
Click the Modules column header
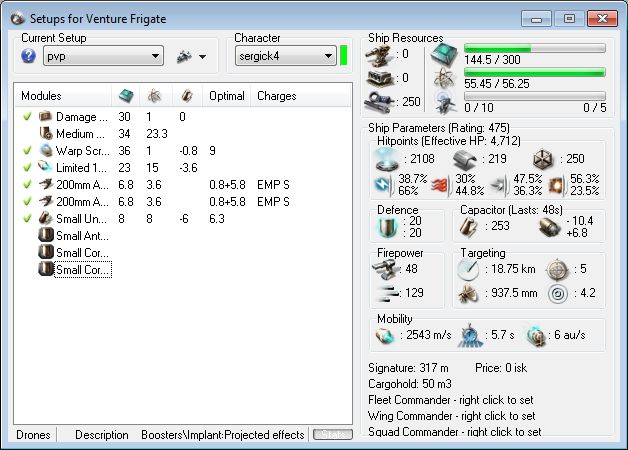tap(41, 96)
